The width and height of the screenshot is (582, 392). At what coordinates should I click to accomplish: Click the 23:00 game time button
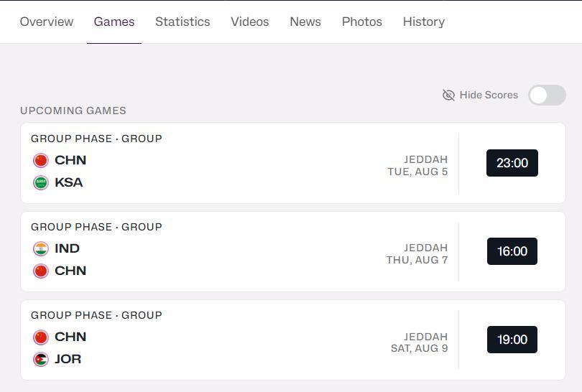(x=512, y=163)
